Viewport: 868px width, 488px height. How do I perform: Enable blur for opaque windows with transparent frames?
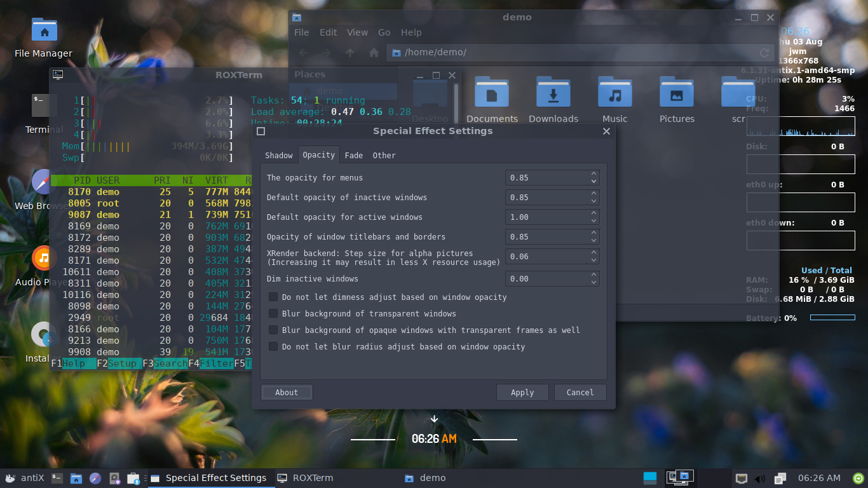pos(273,330)
